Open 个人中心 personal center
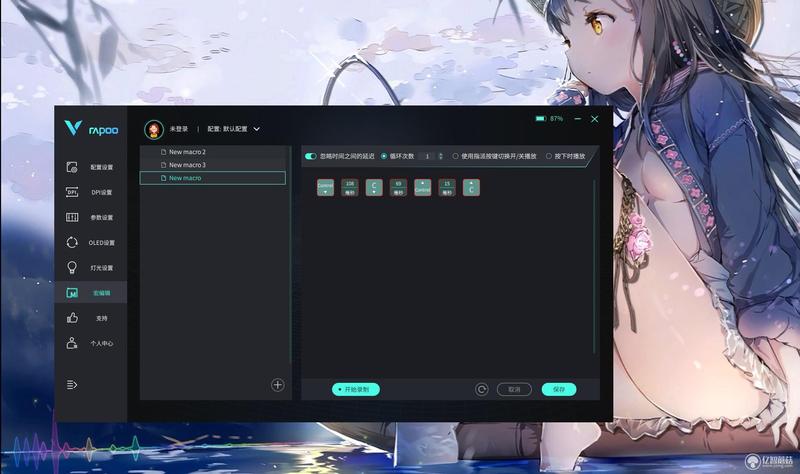This screenshot has height=474, width=800. 90,343
